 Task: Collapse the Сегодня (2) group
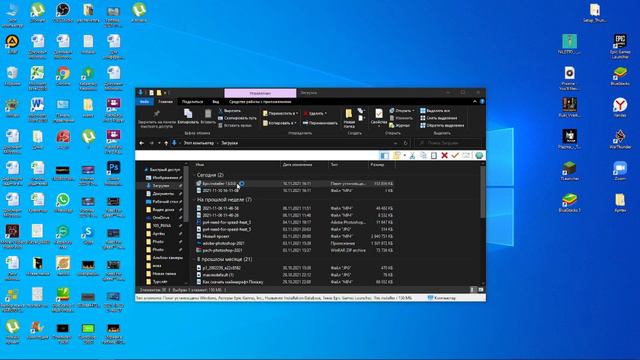tap(195, 175)
